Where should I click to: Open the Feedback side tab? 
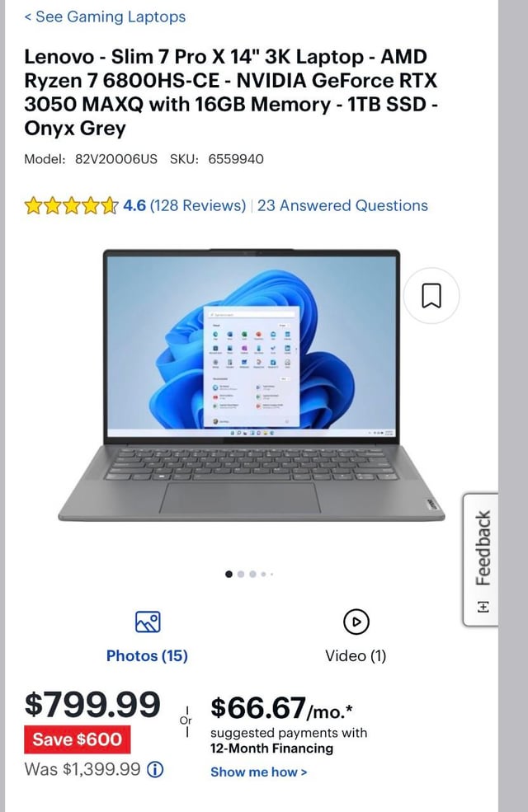[x=481, y=559]
